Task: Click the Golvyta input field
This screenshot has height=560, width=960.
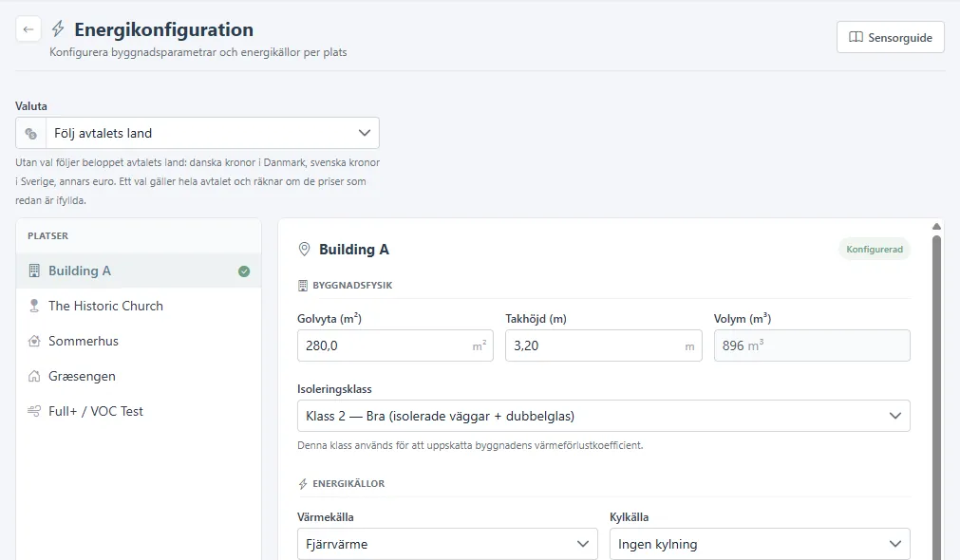Action: coord(395,345)
